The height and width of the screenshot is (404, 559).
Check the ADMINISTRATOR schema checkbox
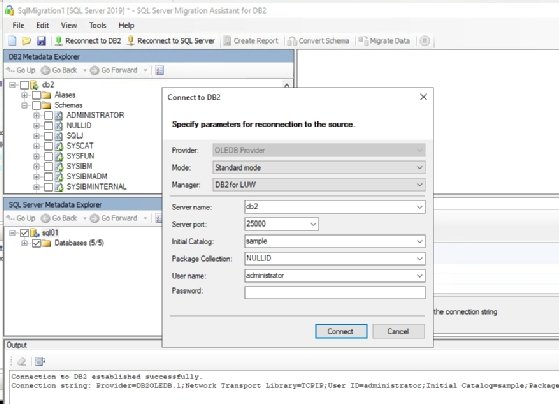click(x=48, y=116)
